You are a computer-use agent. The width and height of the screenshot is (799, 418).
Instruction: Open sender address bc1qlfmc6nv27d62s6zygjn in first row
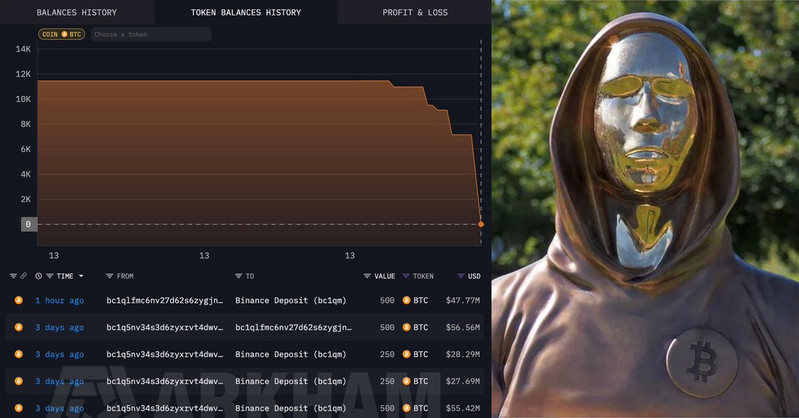click(164, 300)
